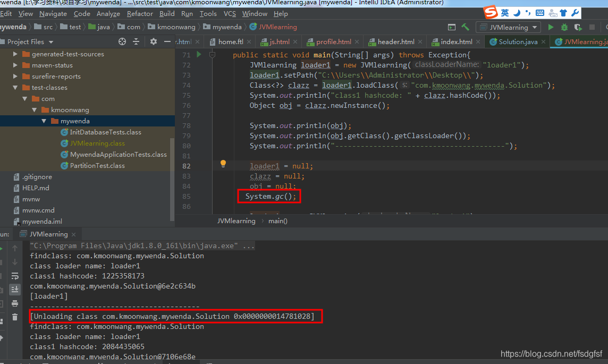This screenshot has height=364, width=608.
Task: Collapse test-classes folder
Action: (x=15, y=88)
